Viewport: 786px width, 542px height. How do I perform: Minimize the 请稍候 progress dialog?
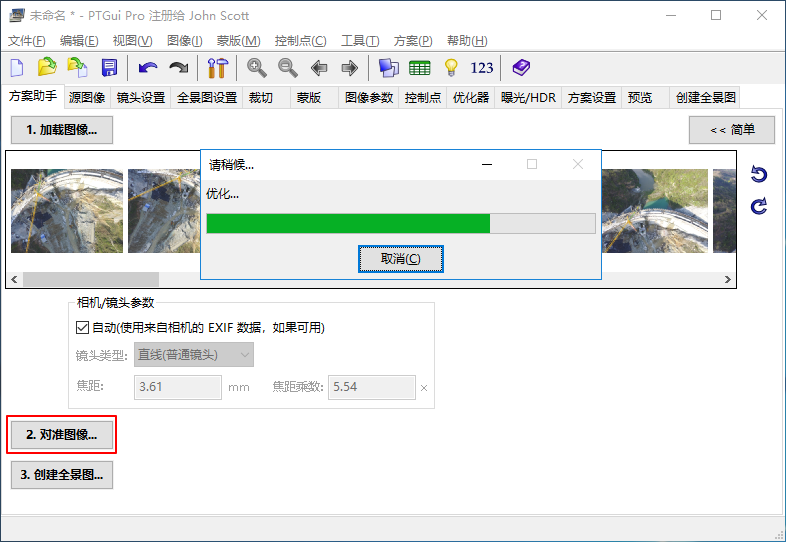click(x=486, y=164)
